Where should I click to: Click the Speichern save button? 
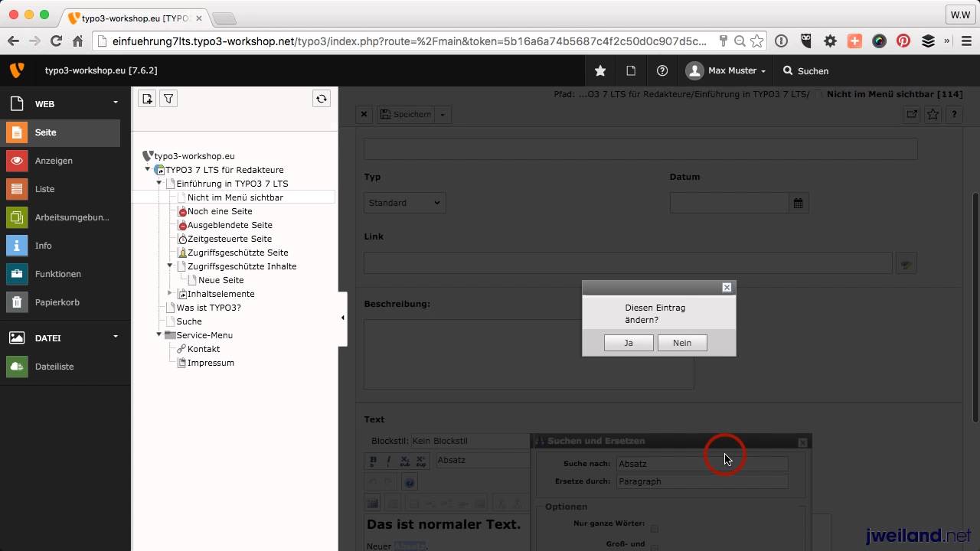(406, 114)
